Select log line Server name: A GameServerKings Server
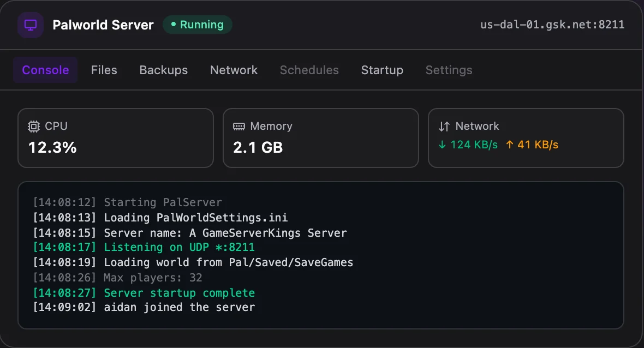This screenshot has height=348, width=644. (190, 233)
